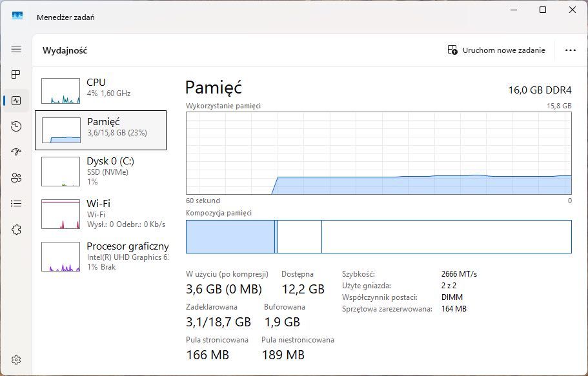The width and height of the screenshot is (588, 376).
Task: Click 'Uruchom nowe zadanie' button
Action: pyautogui.click(x=496, y=50)
